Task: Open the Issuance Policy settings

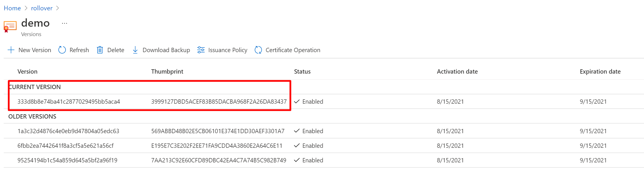Action: [228, 50]
